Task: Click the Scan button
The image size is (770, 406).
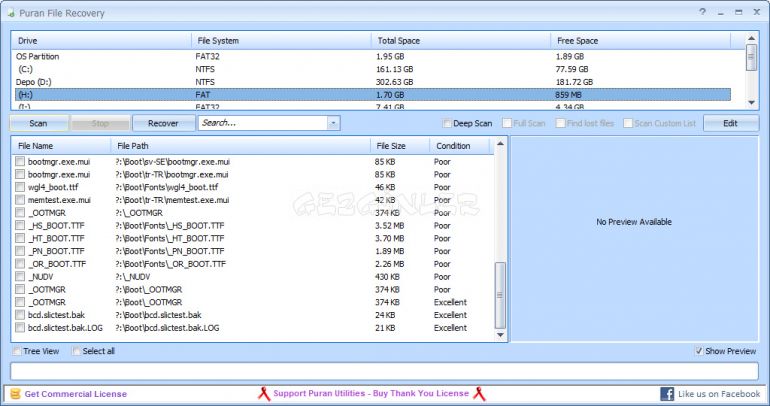Action: 39,123
